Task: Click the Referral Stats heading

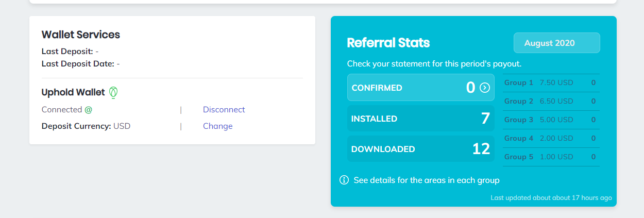Action: [388, 43]
